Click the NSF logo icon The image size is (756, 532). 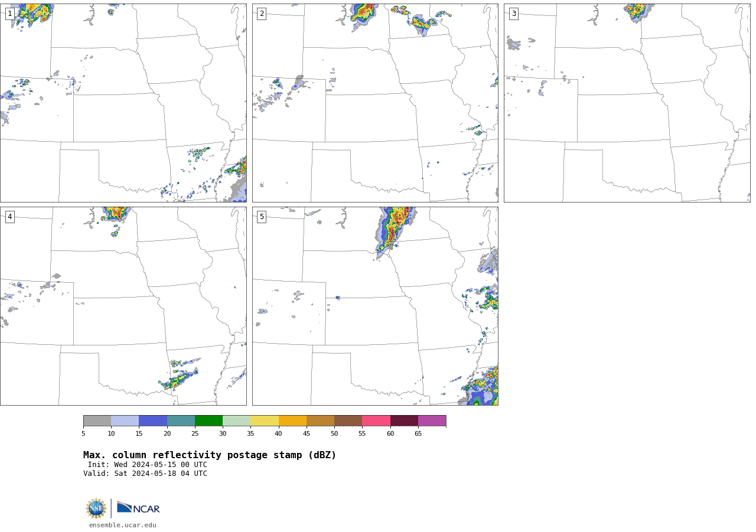point(96,508)
